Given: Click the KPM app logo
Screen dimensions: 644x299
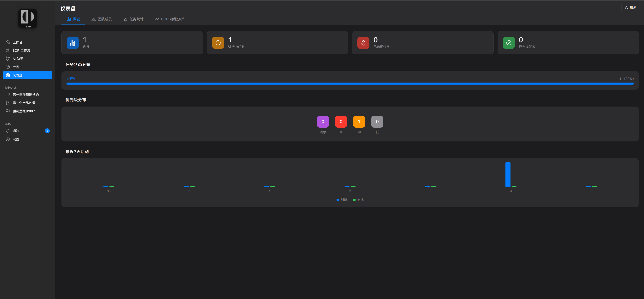Looking at the screenshot, I should 28,18.
